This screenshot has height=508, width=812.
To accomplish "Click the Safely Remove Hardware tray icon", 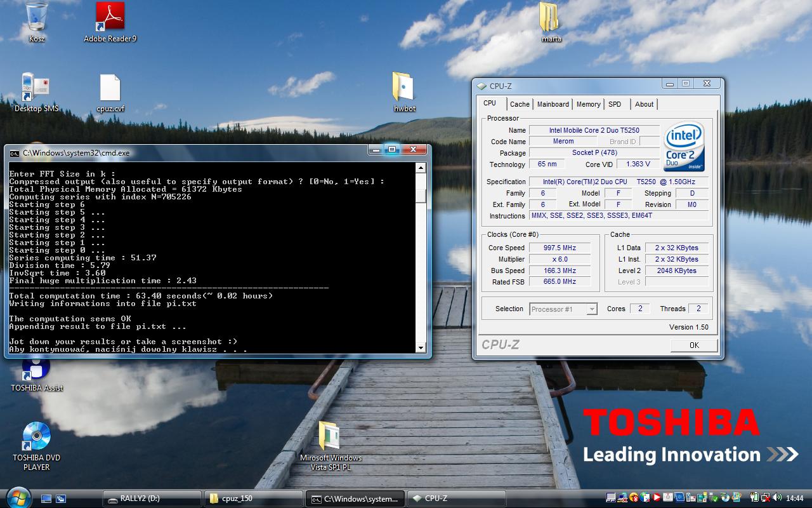I will point(714,498).
